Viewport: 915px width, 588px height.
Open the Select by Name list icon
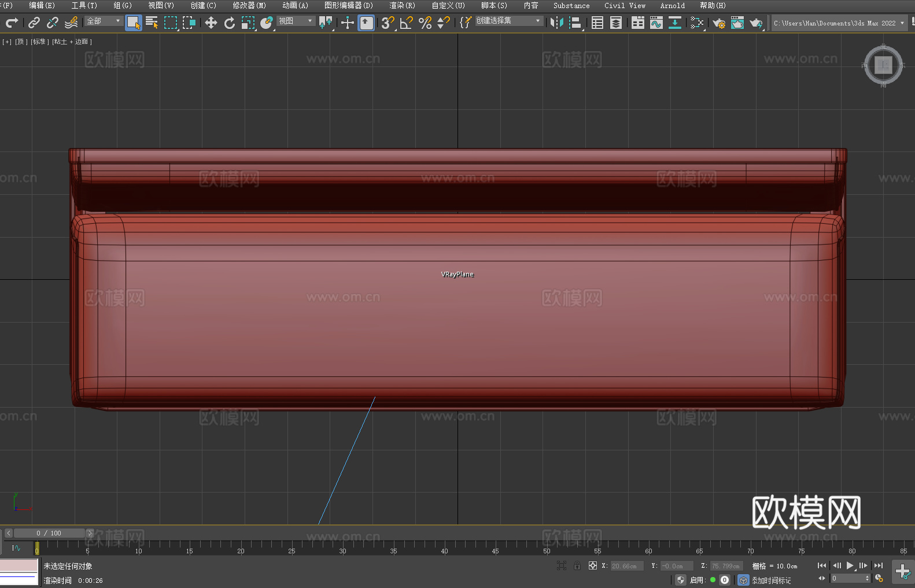pos(152,23)
